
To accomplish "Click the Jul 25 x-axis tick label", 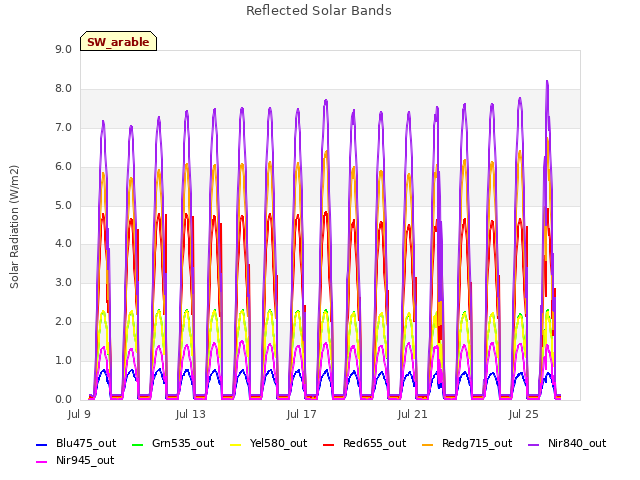I will point(524,415).
